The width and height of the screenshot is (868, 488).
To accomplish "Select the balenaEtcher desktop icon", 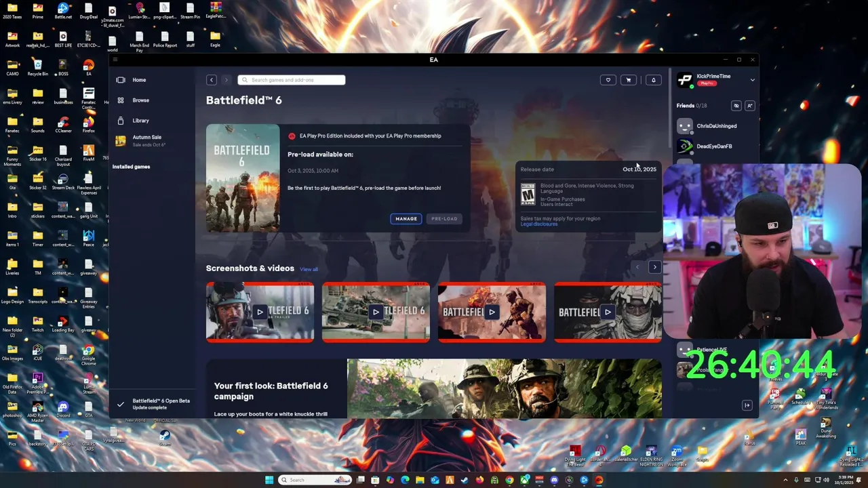I will (x=626, y=453).
